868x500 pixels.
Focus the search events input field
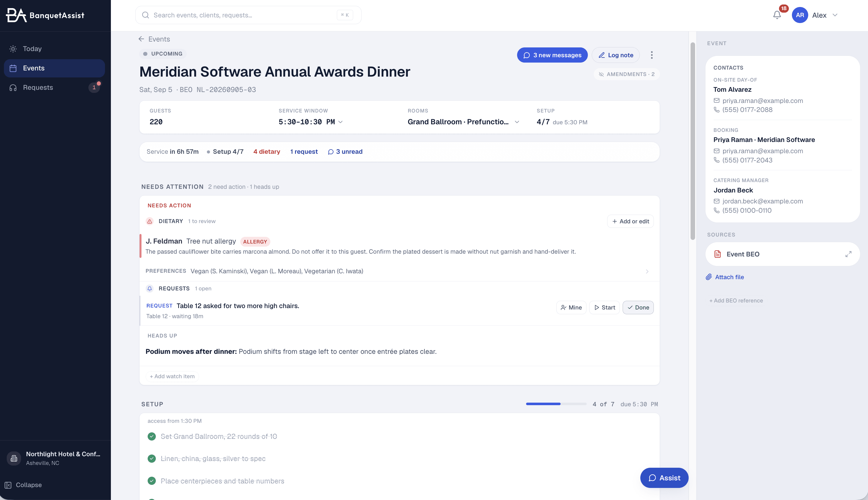coord(248,15)
